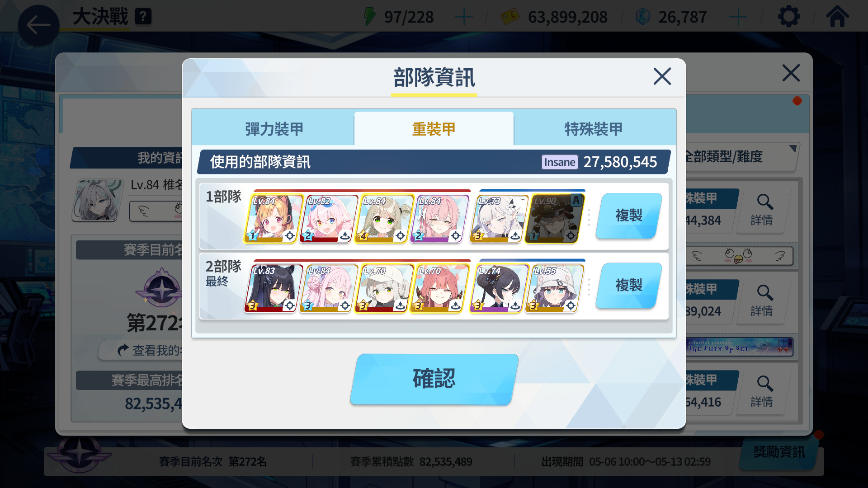
Task: Tap the help question mark beside 大決戰
Action: pyautogui.click(x=143, y=17)
